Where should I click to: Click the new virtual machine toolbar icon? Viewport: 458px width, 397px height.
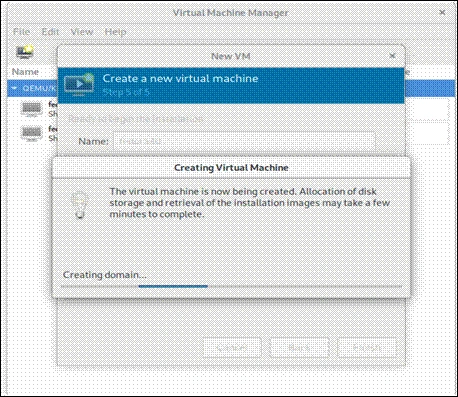click(x=25, y=52)
